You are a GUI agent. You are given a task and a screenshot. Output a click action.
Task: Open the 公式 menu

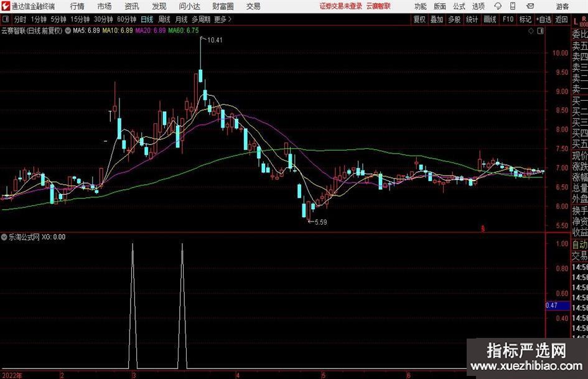point(459,6)
